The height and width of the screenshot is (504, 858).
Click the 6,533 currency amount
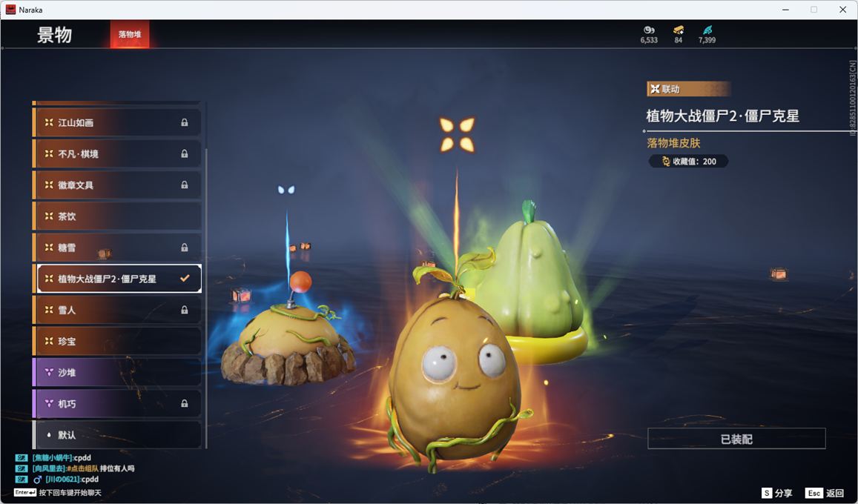tap(649, 40)
